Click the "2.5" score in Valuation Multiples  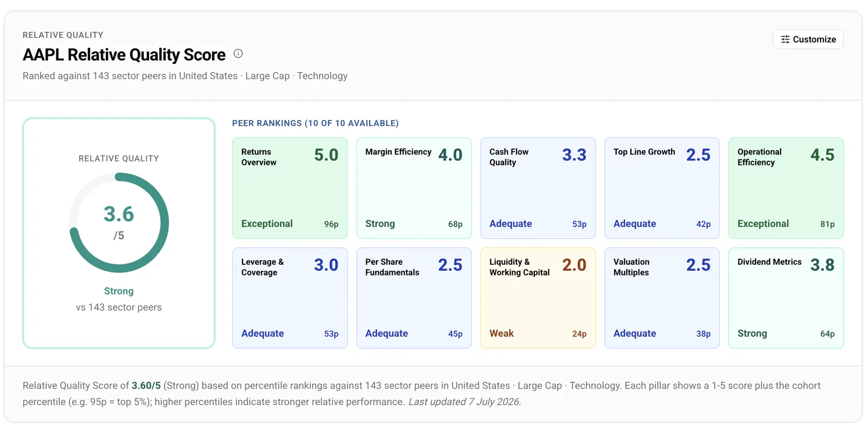click(698, 265)
